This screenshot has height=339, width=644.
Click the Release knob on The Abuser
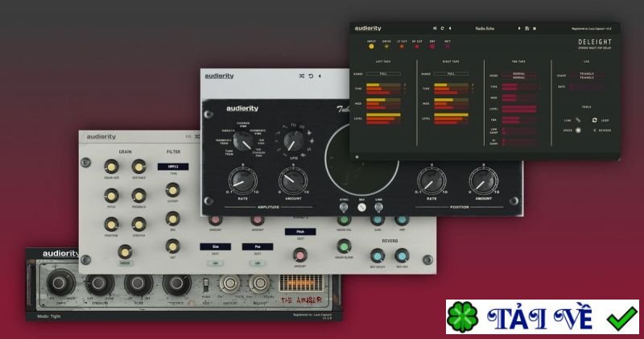click(x=259, y=283)
